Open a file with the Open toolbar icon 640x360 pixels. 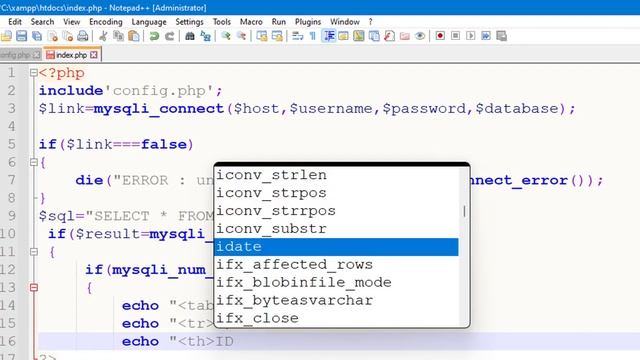[6, 36]
